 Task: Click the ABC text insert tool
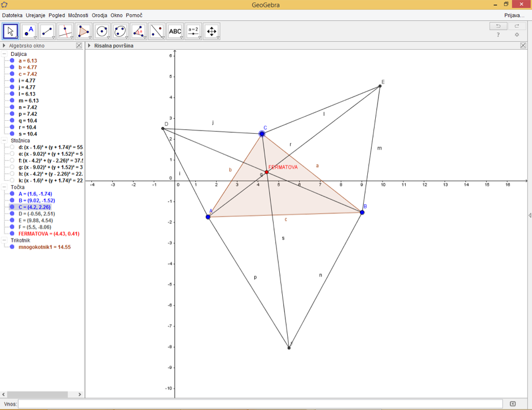(x=175, y=31)
